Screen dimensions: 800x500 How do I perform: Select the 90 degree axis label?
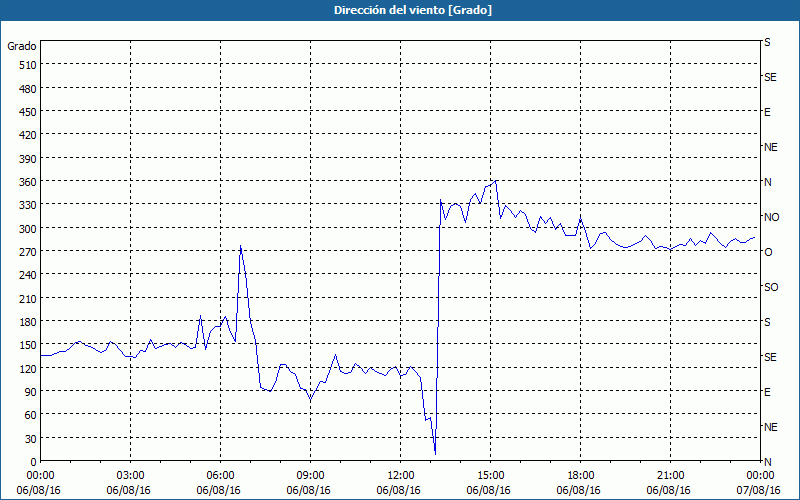click(x=31, y=392)
